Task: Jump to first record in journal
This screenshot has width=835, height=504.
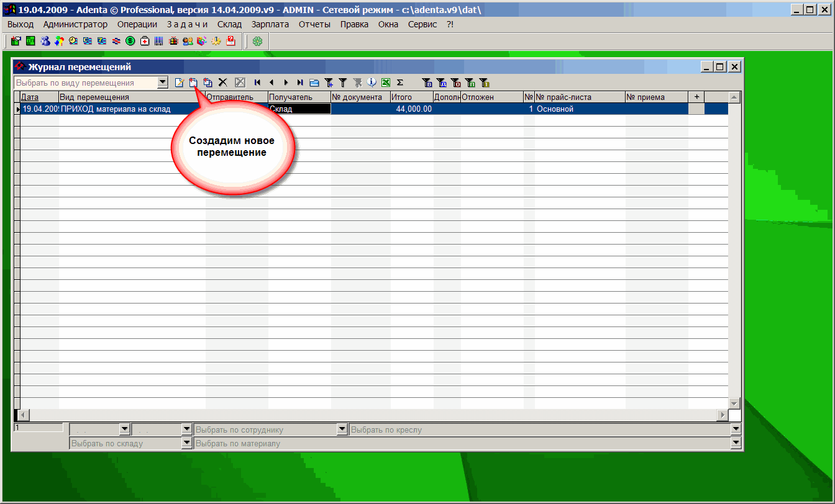Action: coord(257,83)
